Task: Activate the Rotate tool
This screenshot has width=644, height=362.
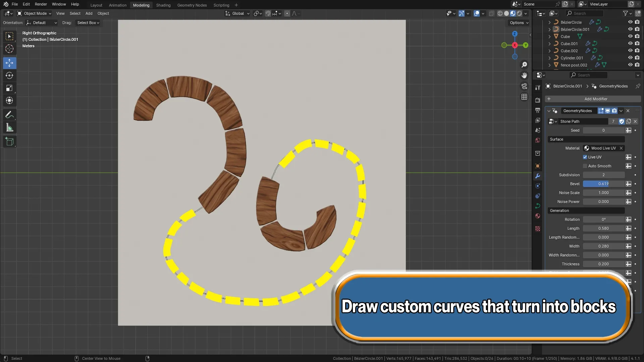Action: (9, 75)
